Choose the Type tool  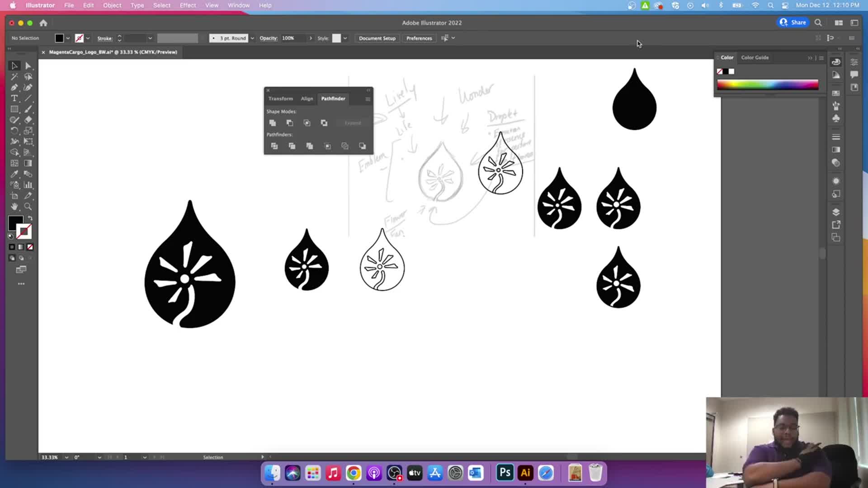14,99
